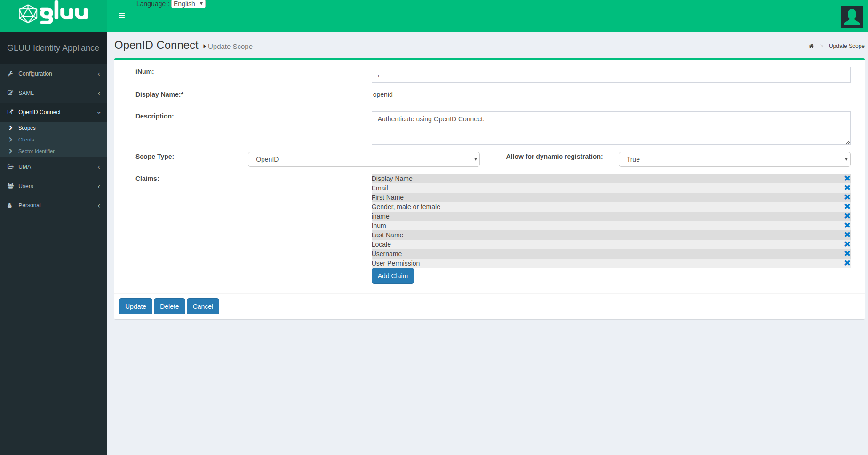Click the SAML edit icon

10,93
